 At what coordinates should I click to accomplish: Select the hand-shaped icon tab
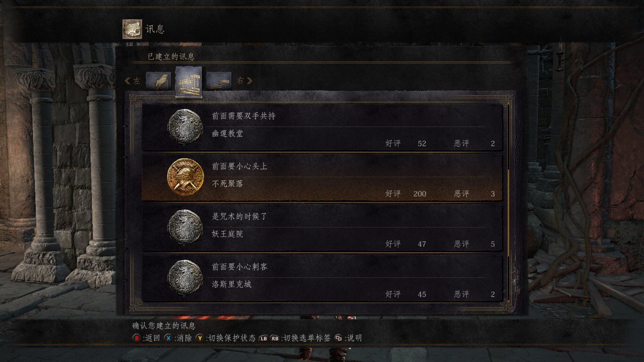coord(158,81)
